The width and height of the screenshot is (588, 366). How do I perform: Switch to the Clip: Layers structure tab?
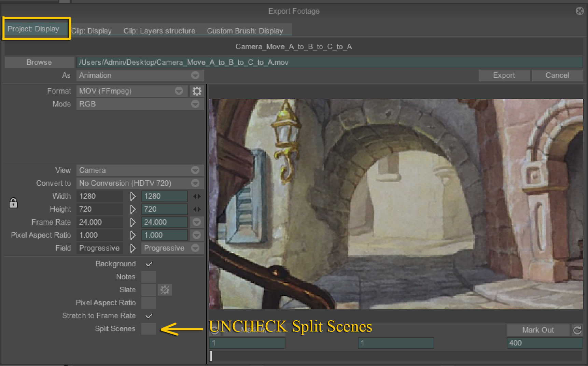click(x=159, y=31)
